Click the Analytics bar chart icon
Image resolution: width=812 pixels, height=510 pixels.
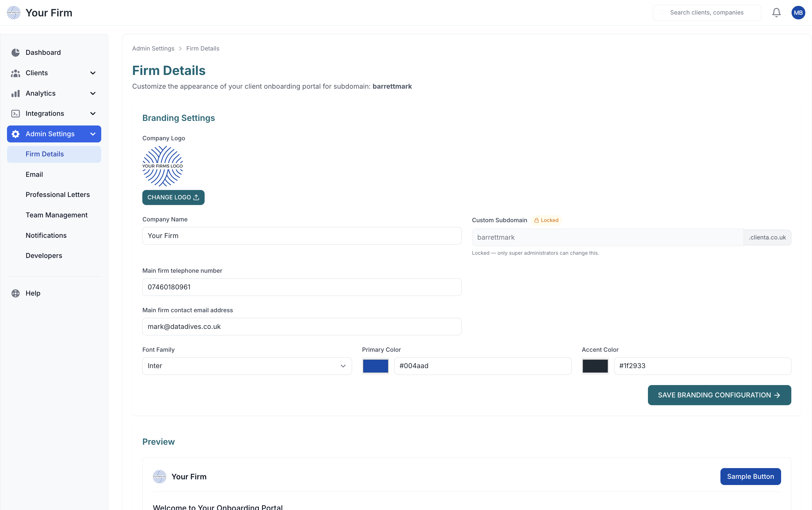(x=16, y=94)
